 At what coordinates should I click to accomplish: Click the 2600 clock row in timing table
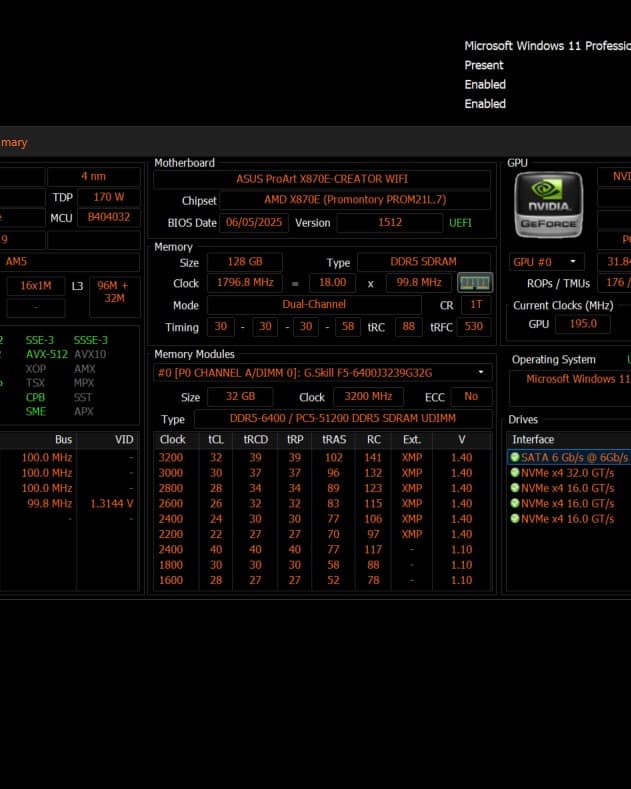pyautogui.click(x=323, y=504)
